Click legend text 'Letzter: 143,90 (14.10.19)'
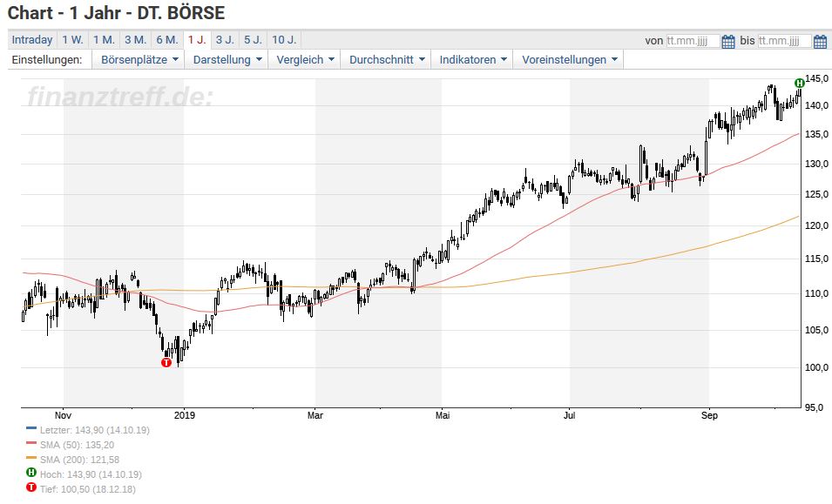Screen dimensions: 832x504 click(95, 430)
